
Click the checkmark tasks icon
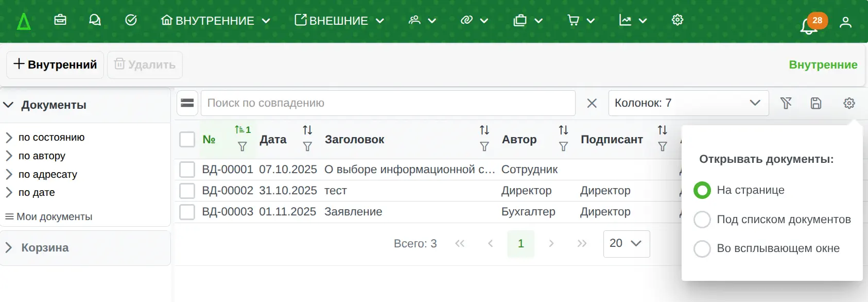click(131, 20)
